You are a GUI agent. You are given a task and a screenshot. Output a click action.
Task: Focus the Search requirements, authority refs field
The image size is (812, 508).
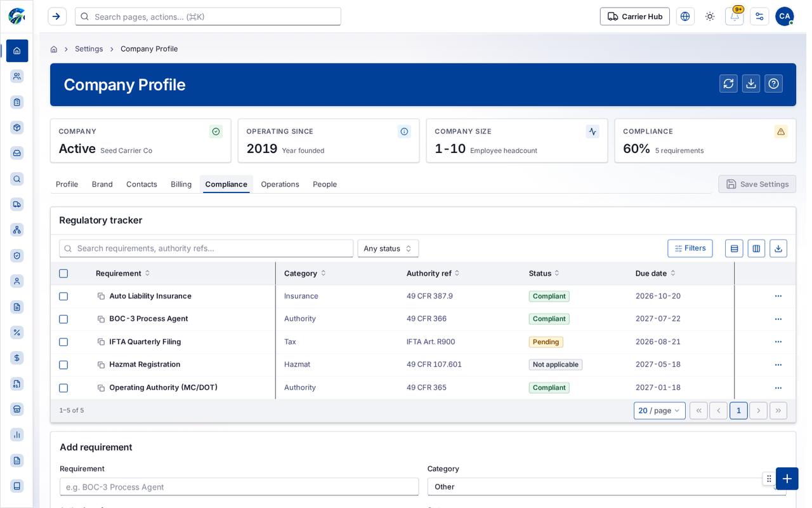pos(206,248)
